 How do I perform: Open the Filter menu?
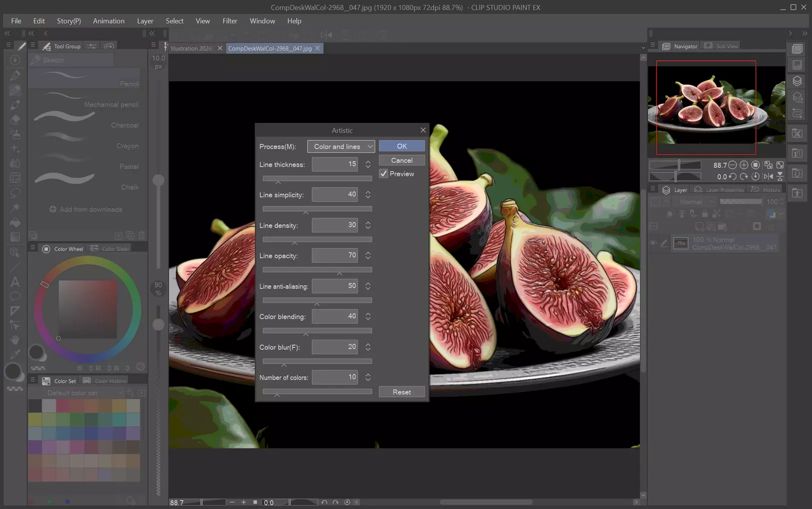click(230, 21)
